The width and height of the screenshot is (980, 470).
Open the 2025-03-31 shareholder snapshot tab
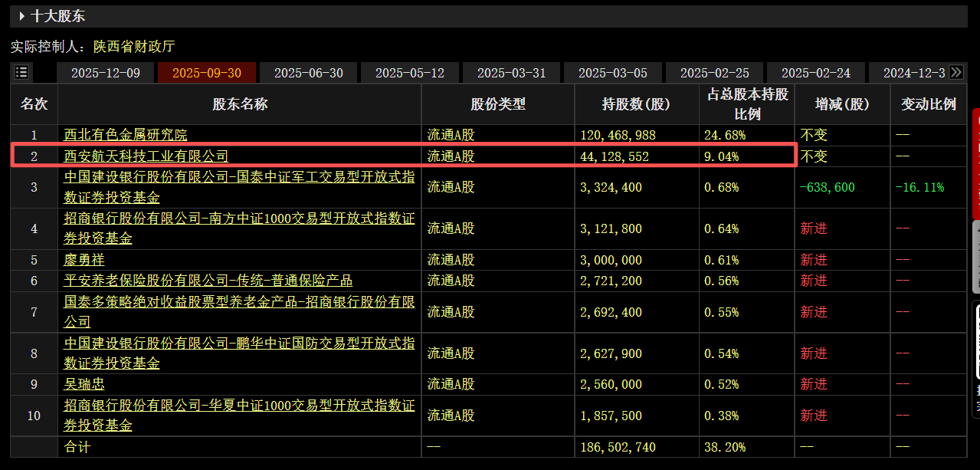point(511,72)
